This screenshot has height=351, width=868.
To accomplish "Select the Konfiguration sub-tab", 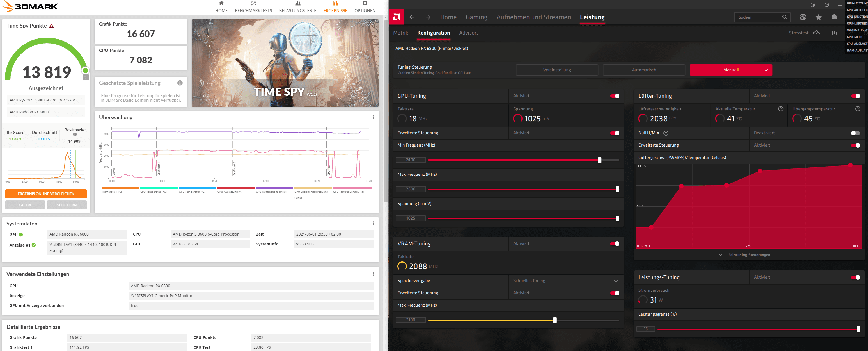I will point(433,33).
